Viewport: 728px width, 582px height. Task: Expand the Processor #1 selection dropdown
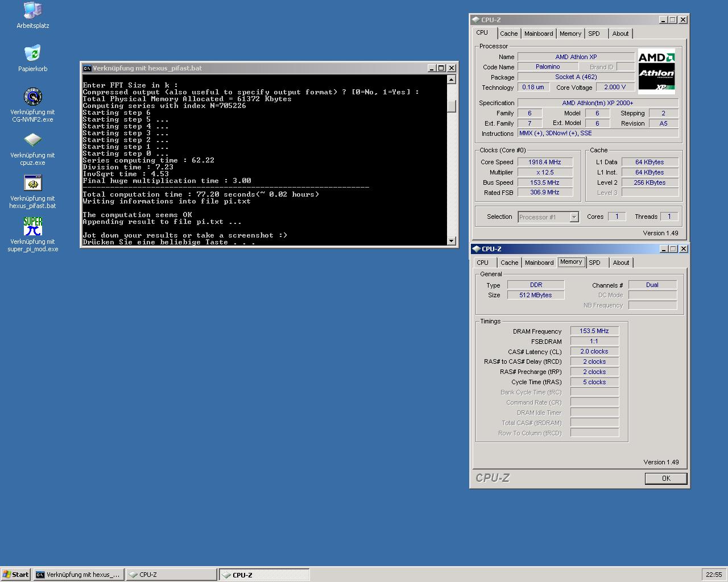pos(574,217)
